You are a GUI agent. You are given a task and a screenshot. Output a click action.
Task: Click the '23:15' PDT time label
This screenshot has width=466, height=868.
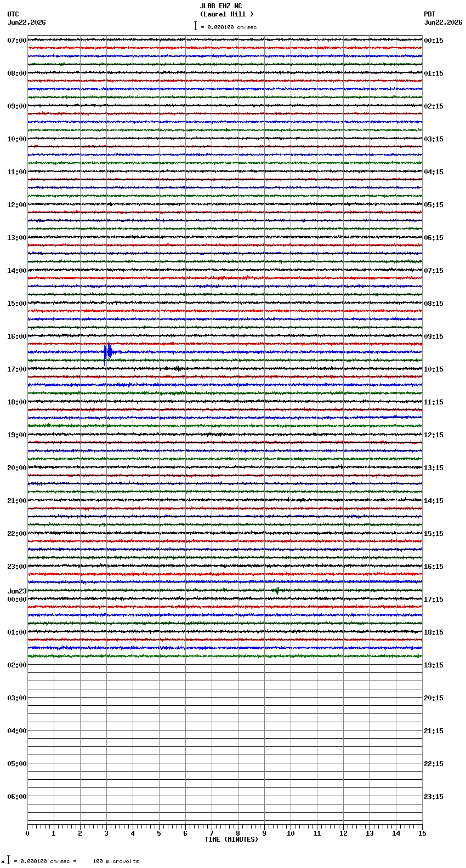(x=434, y=797)
